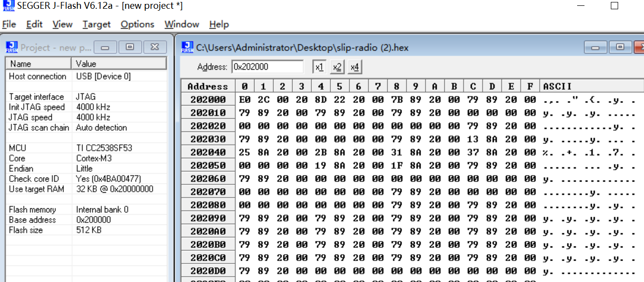Click the 32 KB @ 0x20000000 value

pyautogui.click(x=115, y=189)
